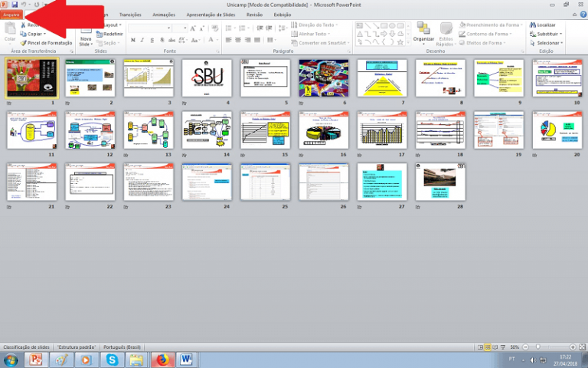Select the SBU slide 4 thumbnail

click(207, 78)
